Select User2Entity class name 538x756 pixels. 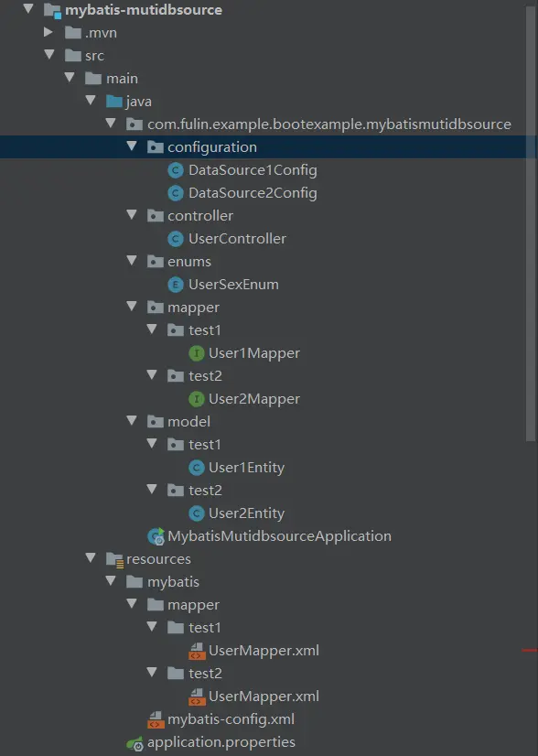point(246,513)
